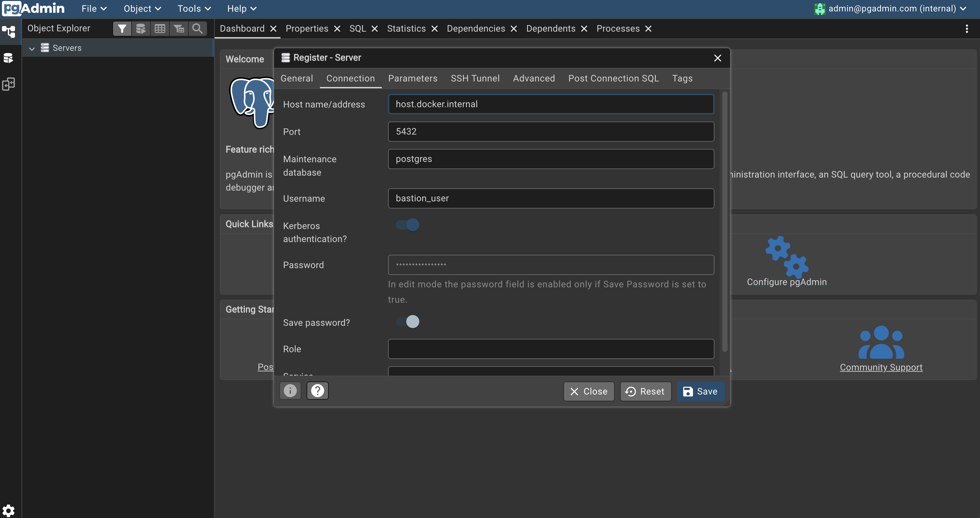This screenshot has height=518, width=980.
Task: Click the filter icon in Object Explorer
Action: click(122, 29)
